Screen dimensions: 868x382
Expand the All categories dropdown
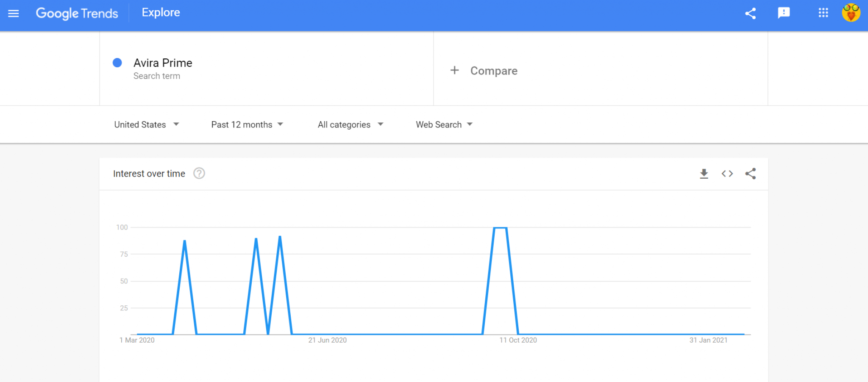[351, 125]
